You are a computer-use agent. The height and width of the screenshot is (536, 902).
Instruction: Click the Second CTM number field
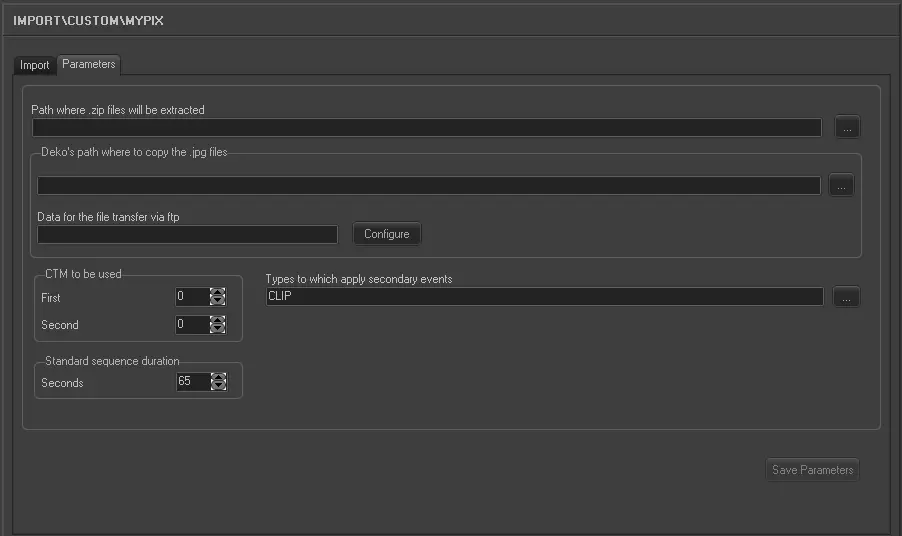pos(192,325)
